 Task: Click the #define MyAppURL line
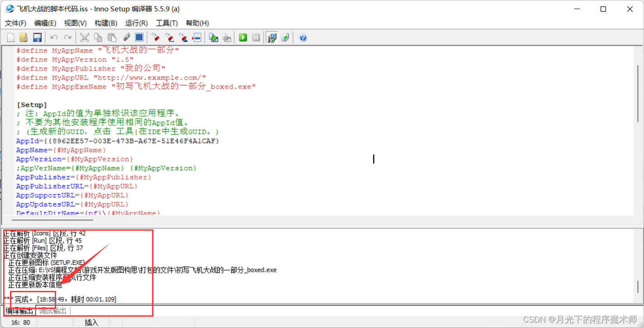[x=111, y=77]
